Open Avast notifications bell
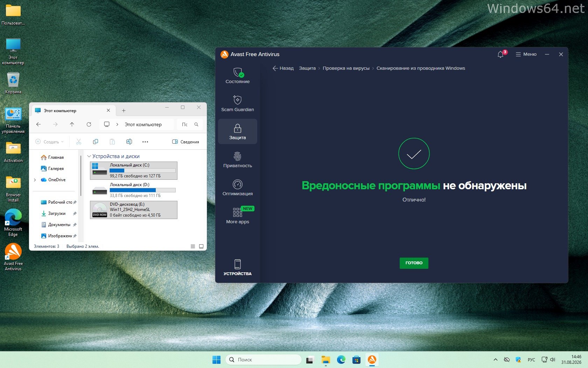Image resolution: width=588 pixels, height=368 pixels. tap(500, 54)
